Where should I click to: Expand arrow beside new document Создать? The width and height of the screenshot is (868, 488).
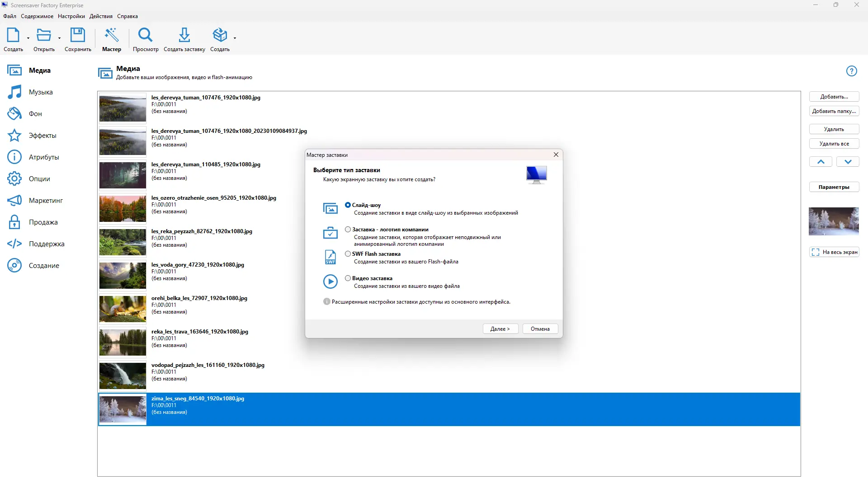point(28,38)
